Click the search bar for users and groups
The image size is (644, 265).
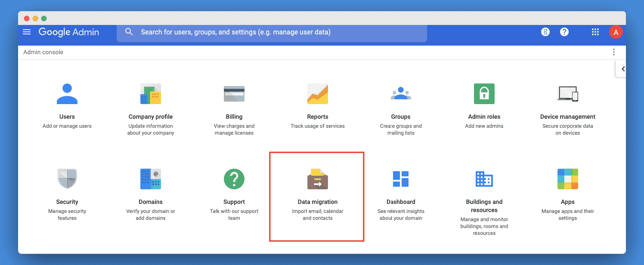271,33
